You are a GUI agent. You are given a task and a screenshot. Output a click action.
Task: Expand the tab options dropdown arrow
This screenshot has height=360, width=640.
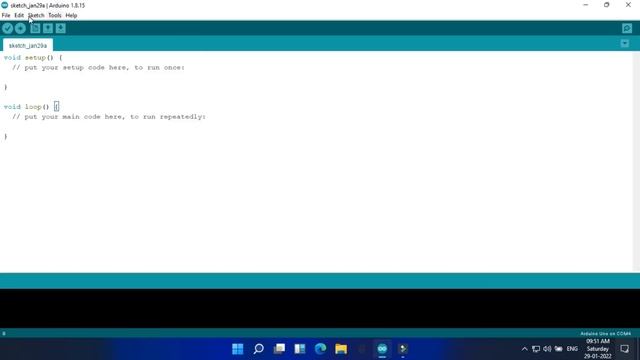624,43
